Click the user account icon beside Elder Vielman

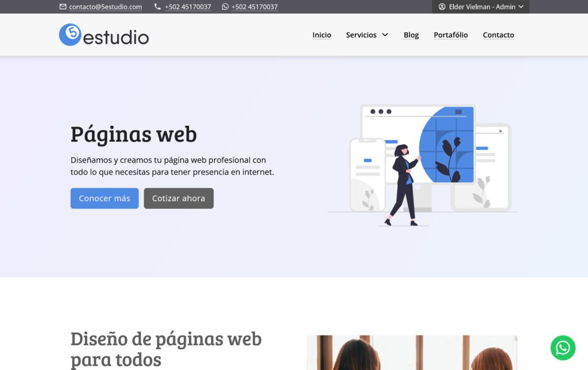coord(442,6)
